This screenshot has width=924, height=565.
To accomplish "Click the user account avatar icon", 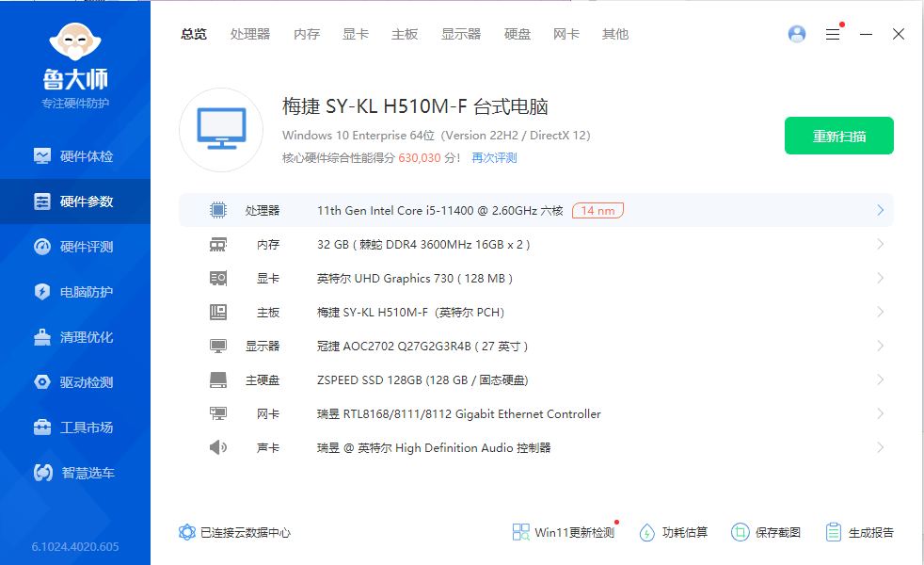I will coord(797,34).
